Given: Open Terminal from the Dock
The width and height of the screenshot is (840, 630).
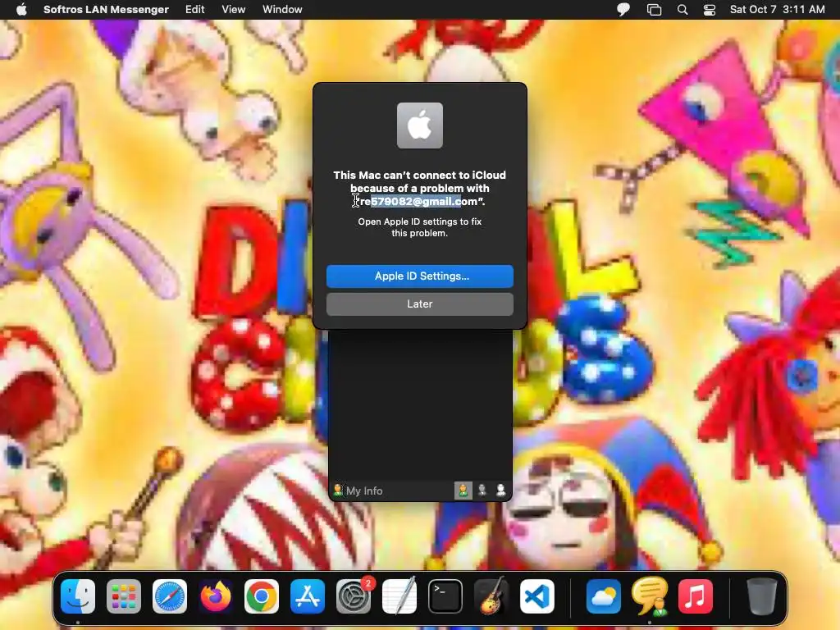Looking at the screenshot, I should [x=445, y=596].
